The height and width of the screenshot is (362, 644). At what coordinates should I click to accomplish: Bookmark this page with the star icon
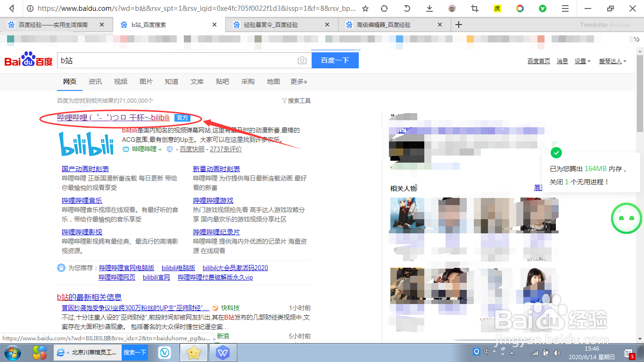(x=365, y=8)
